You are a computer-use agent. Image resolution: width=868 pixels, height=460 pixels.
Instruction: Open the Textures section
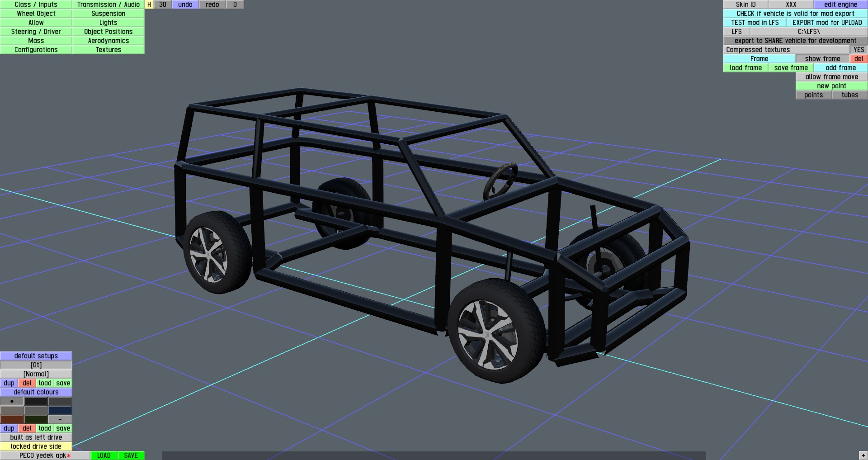tap(108, 50)
